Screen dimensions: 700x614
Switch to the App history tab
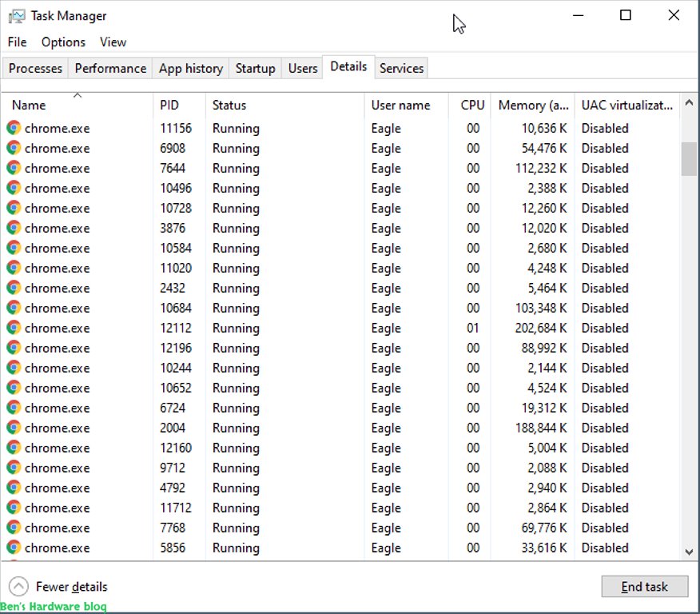click(x=191, y=68)
